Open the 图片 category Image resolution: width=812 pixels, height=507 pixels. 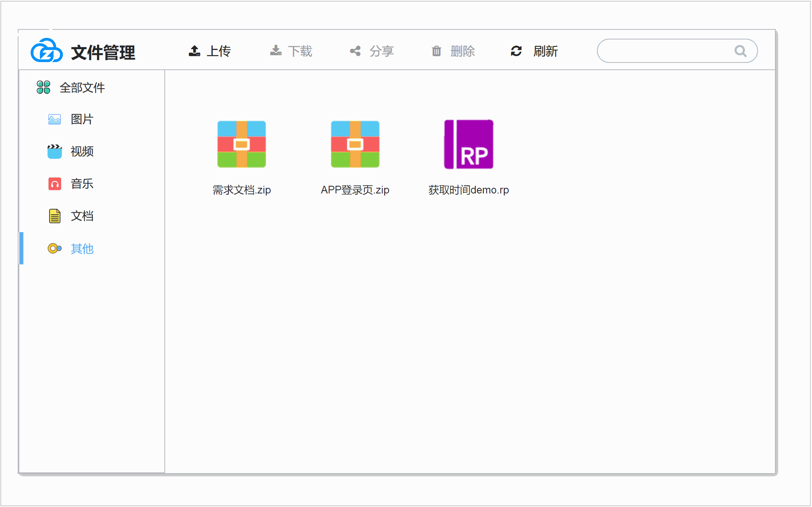[82, 119]
